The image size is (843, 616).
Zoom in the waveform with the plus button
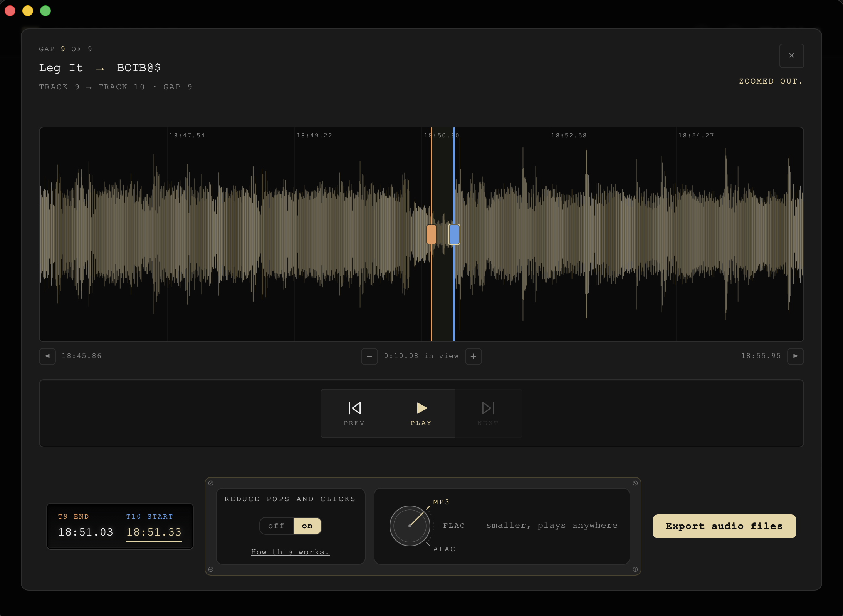click(473, 356)
